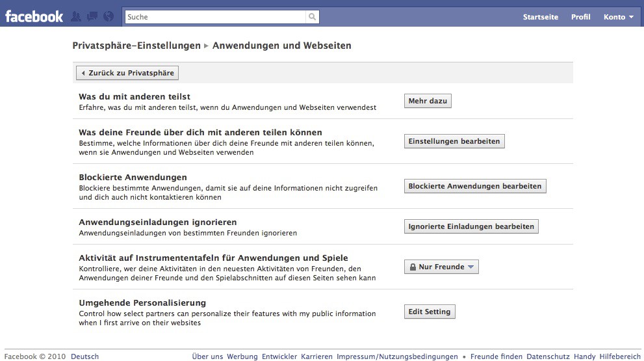Open Profil page
Viewport: 644px width, 361px height.
pos(581,17)
